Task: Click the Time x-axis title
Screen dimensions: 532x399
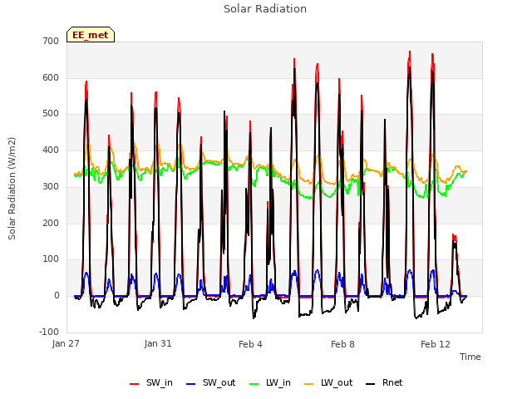Action: click(x=470, y=357)
